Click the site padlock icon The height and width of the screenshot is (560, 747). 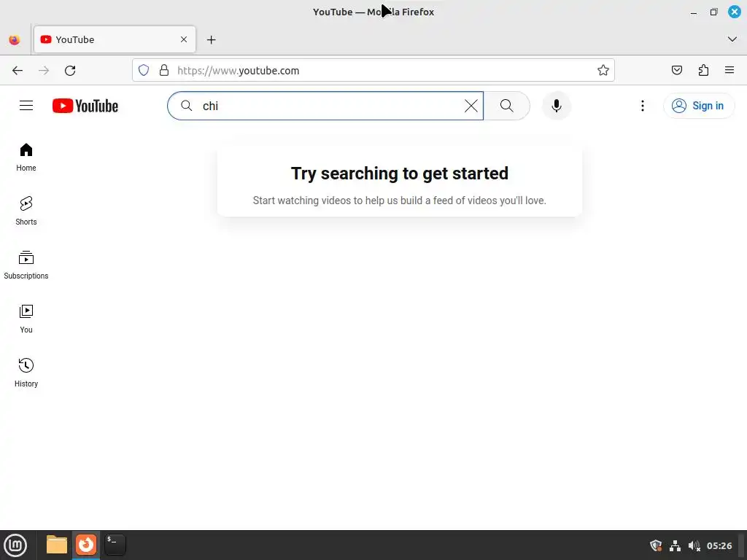point(164,71)
